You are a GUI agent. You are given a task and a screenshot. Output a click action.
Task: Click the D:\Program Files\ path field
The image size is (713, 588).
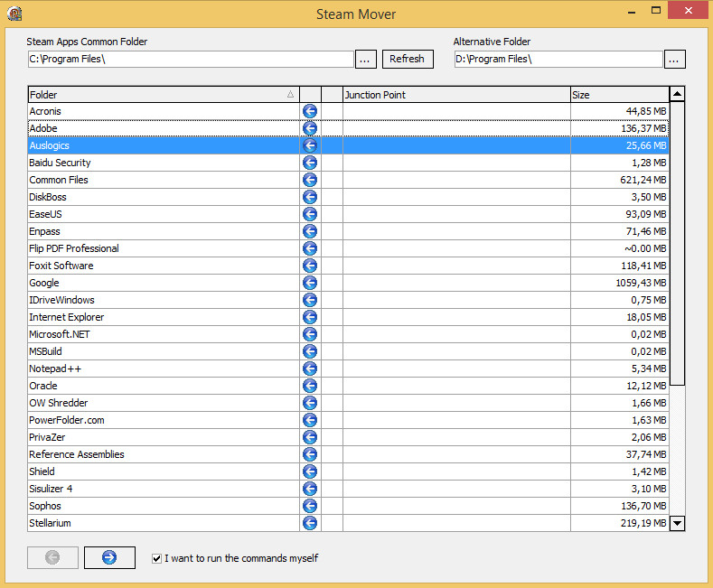pyautogui.click(x=558, y=59)
